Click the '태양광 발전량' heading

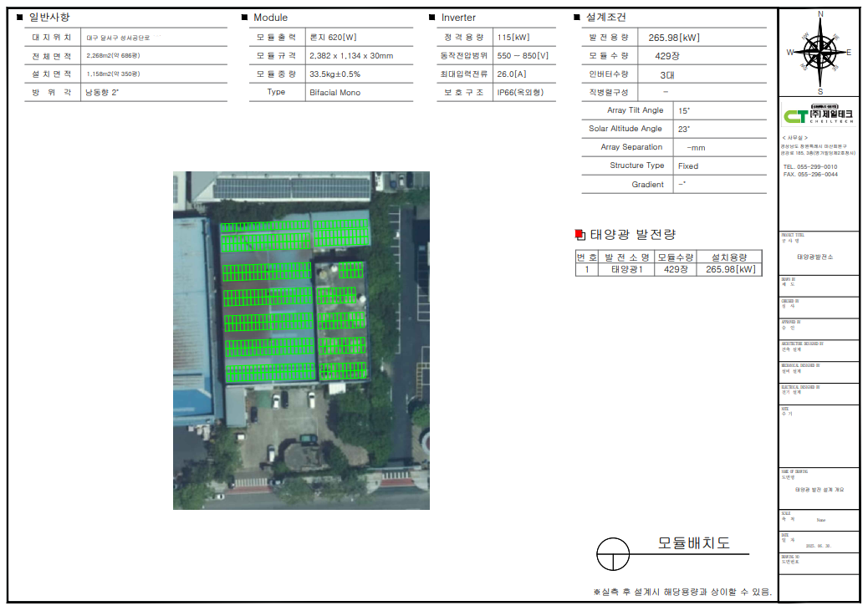[633, 235]
